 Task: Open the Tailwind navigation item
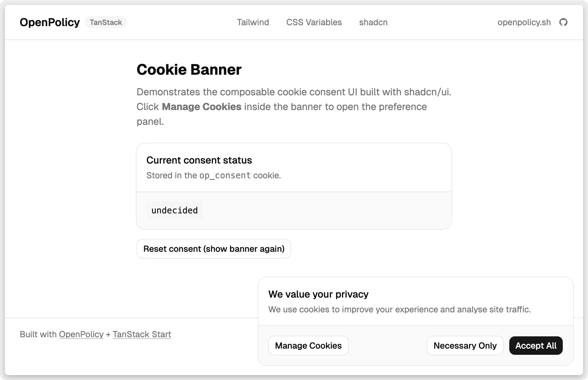pyautogui.click(x=253, y=22)
